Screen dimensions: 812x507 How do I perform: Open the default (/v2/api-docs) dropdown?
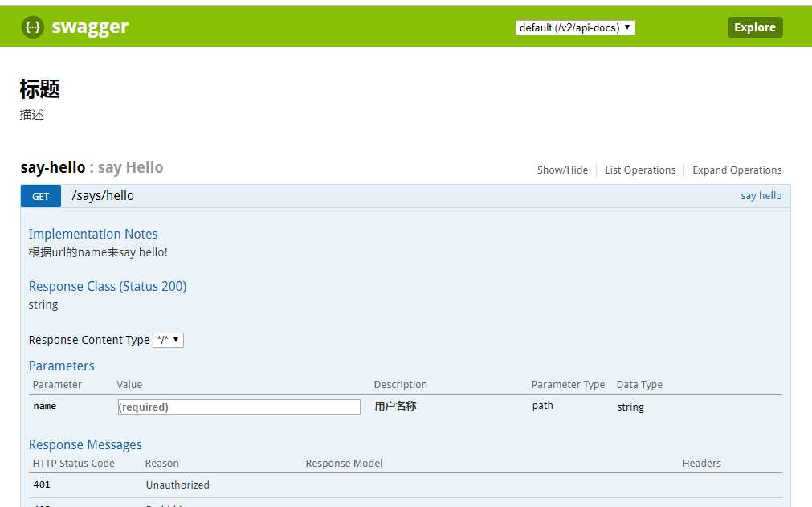click(x=575, y=27)
